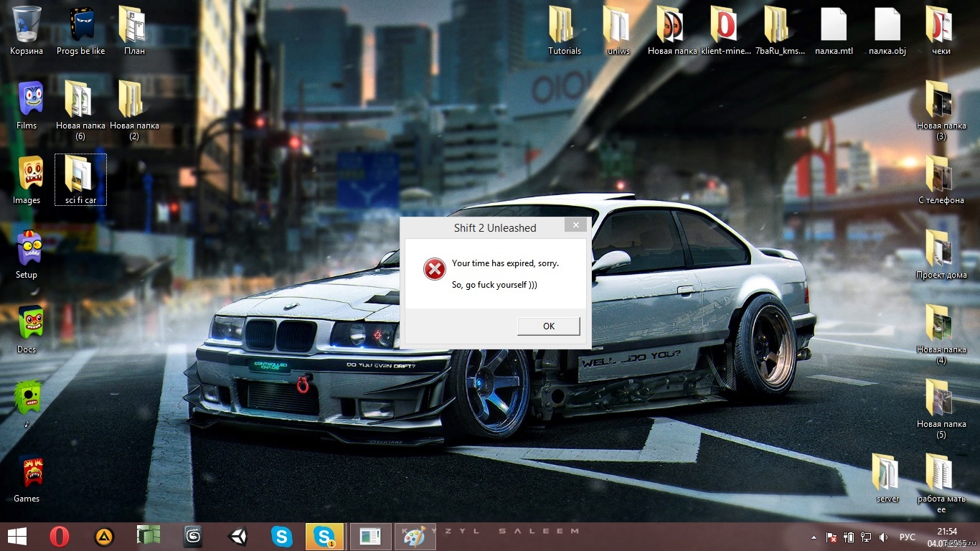Image resolution: width=980 pixels, height=551 pixels.
Task: Open the Windows Start button
Action: coord(17,536)
